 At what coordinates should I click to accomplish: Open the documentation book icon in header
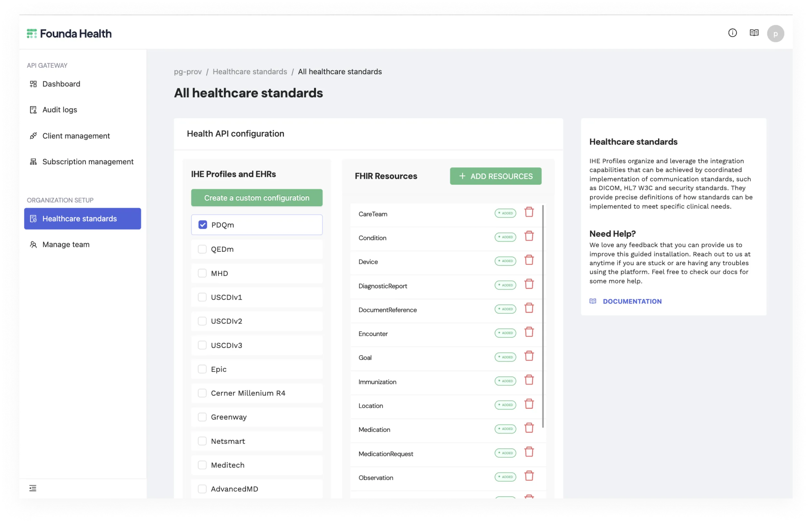point(754,33)
